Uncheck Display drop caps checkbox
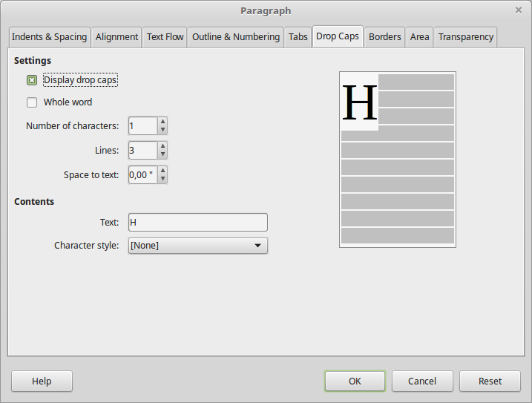The height and width of the screenshot is (403, 532). (x=32, y=80)
